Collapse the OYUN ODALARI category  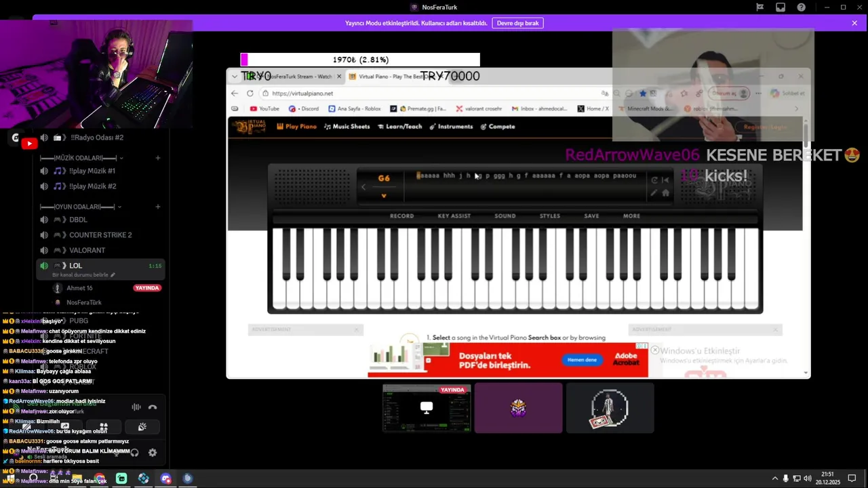80,207
